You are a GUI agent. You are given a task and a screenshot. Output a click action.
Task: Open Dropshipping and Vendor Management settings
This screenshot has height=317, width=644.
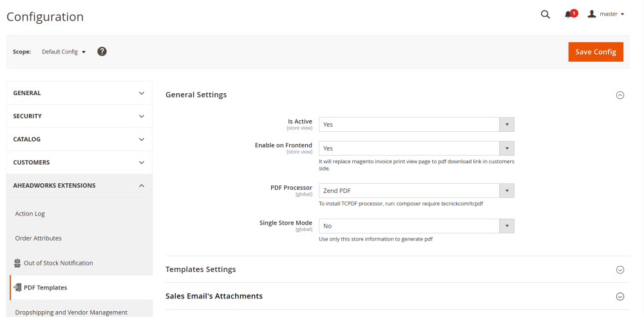71,312
